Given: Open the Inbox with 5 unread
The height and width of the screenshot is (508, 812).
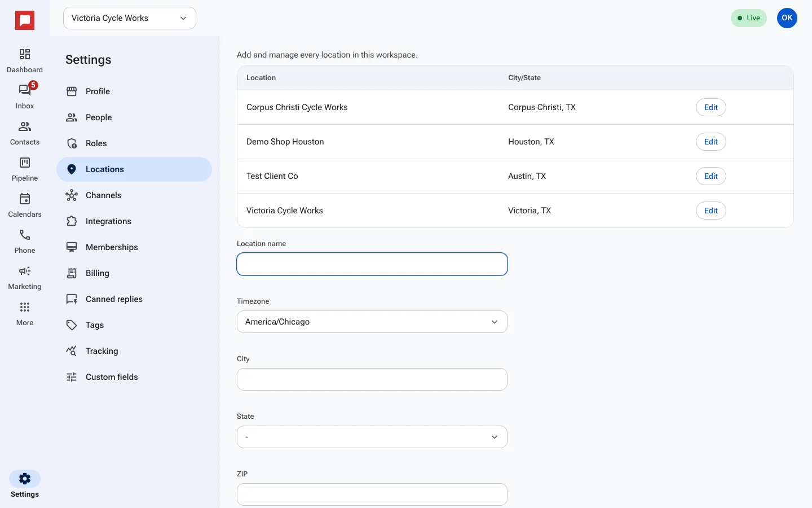Looking at the screenshot, I should coord(25,90).
